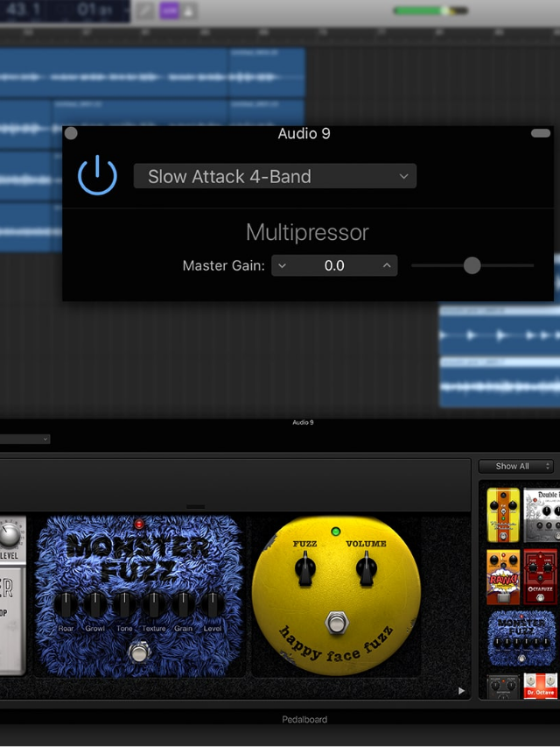
Task: Toggle the Monster Fuzz footswitch
Action: pyautogui.click(x=139, y=652)
